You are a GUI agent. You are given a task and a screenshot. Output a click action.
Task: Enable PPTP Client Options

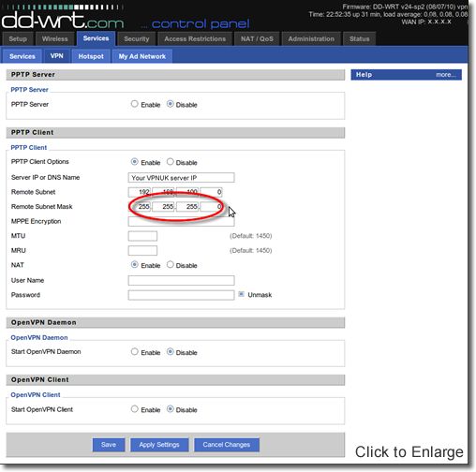click(135, 162)
